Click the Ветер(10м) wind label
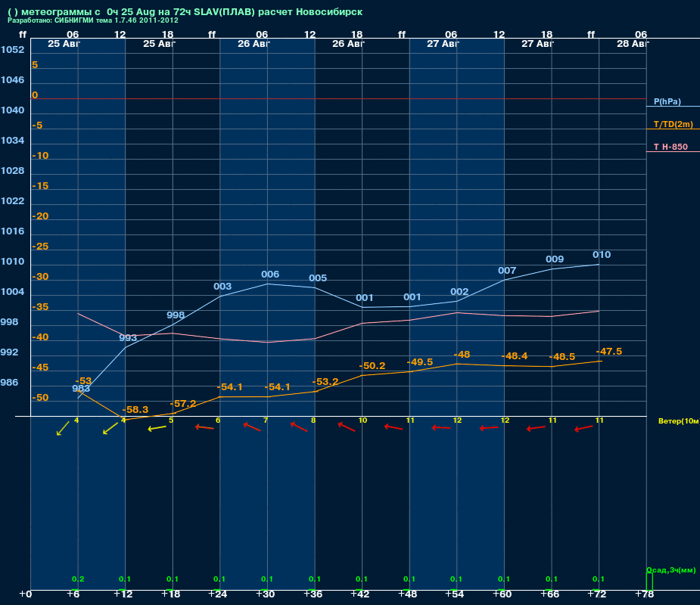Viewport: 700px width, 605px height. (x=679, y=420)
